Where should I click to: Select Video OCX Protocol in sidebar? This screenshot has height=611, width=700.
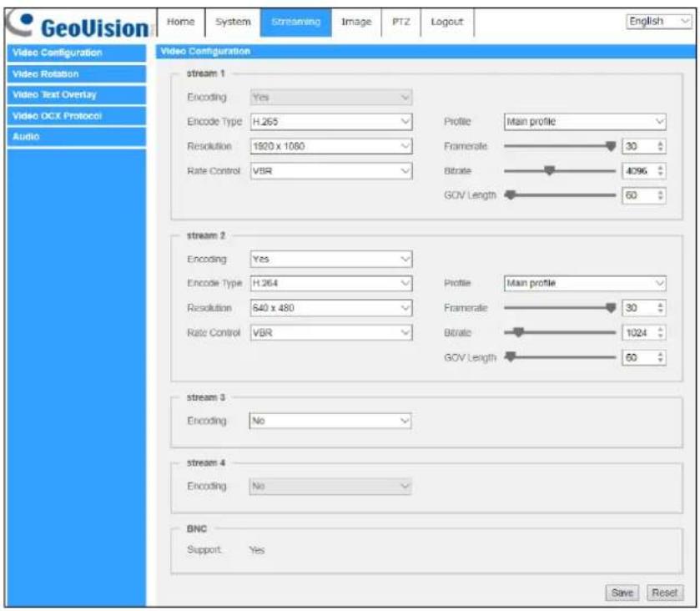(x=76, y=116)
